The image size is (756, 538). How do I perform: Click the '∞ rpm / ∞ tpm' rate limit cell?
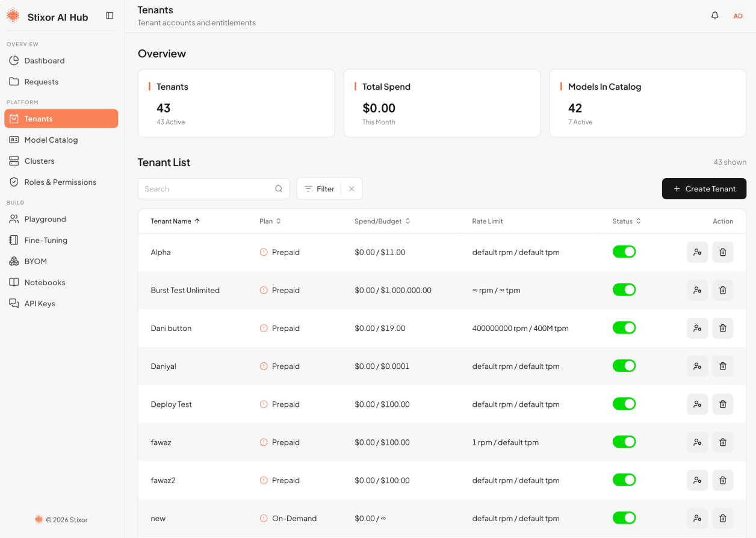[x=497, y=290]
